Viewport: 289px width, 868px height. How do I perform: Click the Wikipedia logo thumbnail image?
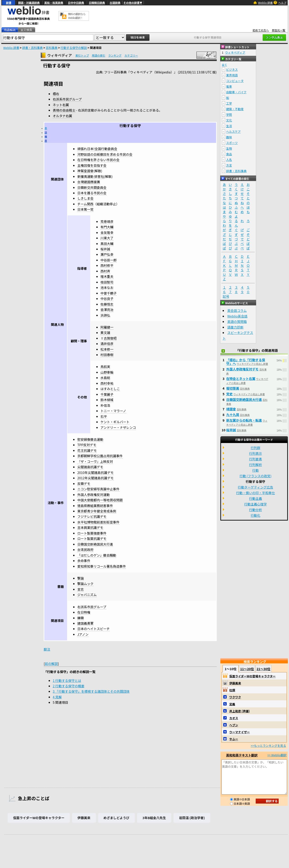coord(206,55)
